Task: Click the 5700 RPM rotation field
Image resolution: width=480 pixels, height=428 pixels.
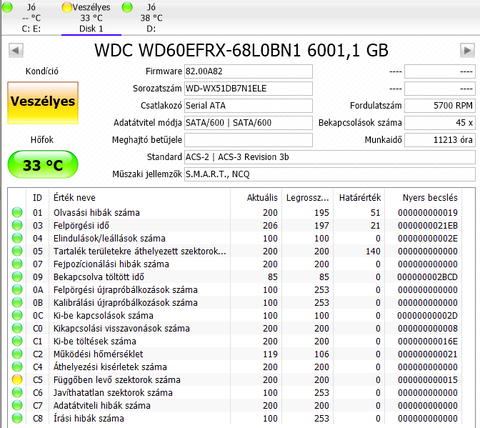Action: 440,106
